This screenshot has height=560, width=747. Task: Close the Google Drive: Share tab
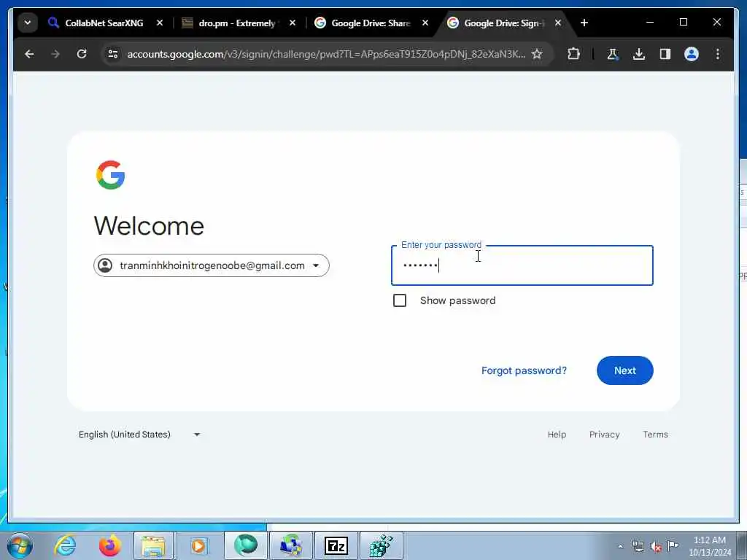[425, 23]
